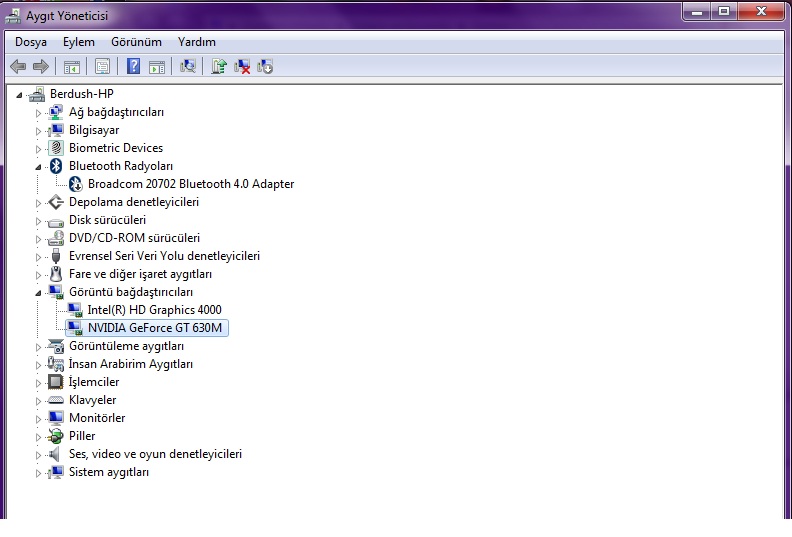Collapse the Berdush-HP root node

coord(19,94)
